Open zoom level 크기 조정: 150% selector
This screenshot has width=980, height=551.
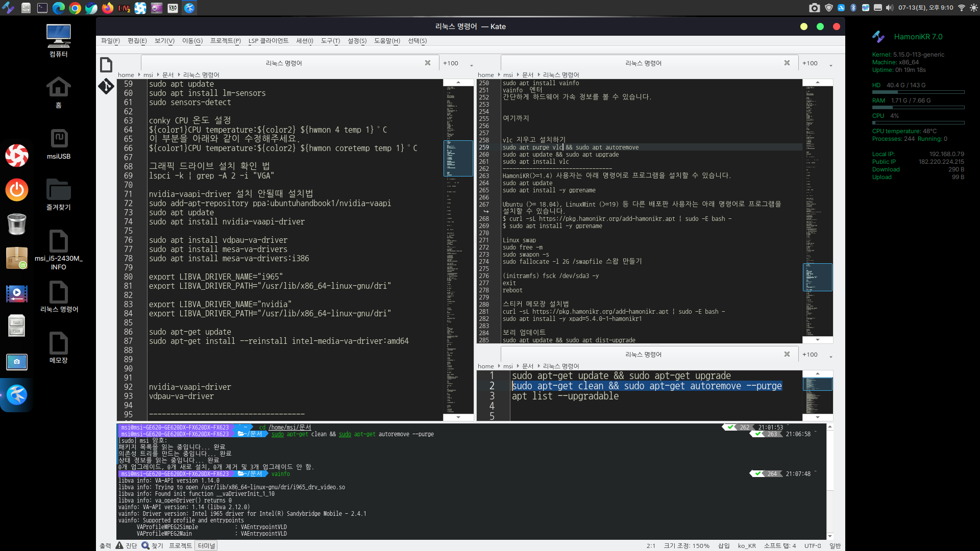(687, 546)
